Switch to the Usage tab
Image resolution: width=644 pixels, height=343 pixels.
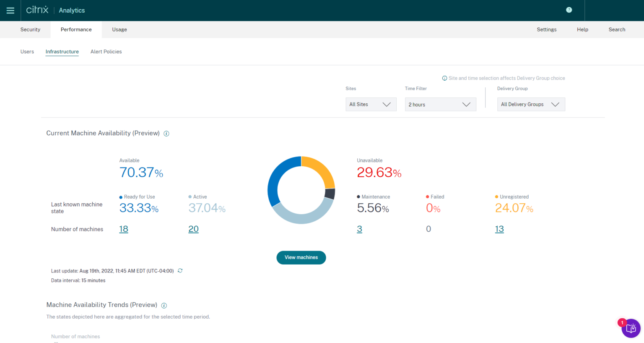point(119,29)
